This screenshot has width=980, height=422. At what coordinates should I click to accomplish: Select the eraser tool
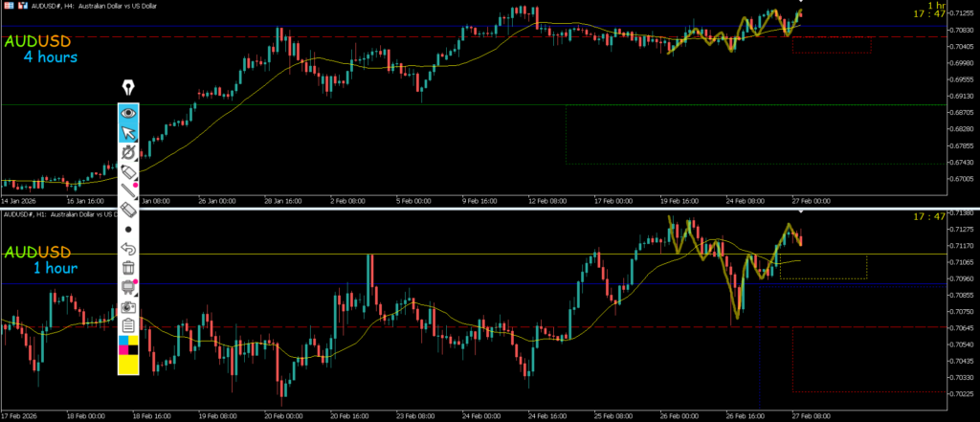[128, 210]
